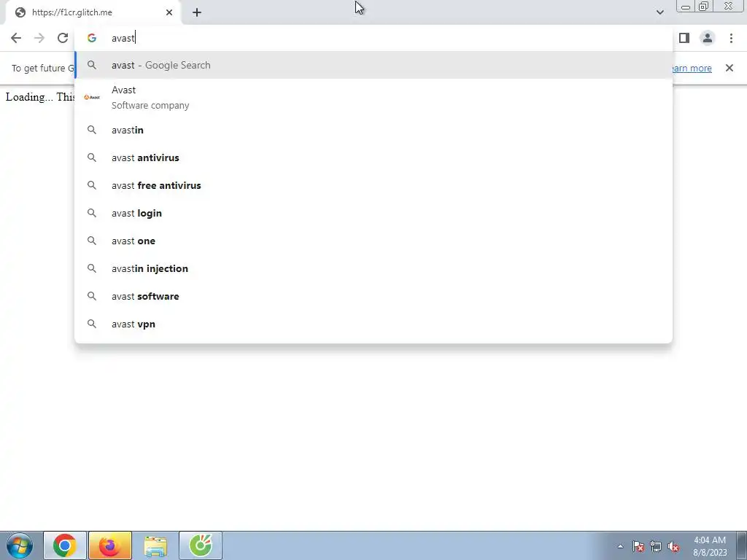Screen dimensions: 747x560
Task: Reload the page with the refresh icon
Action: [63, 38]
